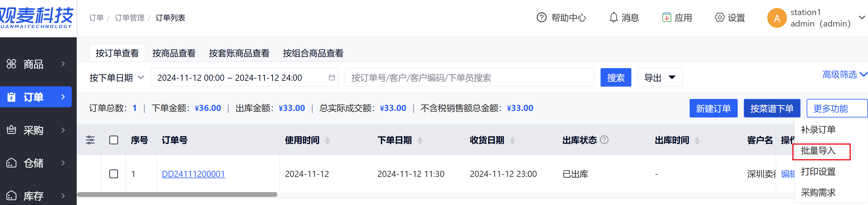
Task: Click the calendar icon in date field
Action: point(332,78)
